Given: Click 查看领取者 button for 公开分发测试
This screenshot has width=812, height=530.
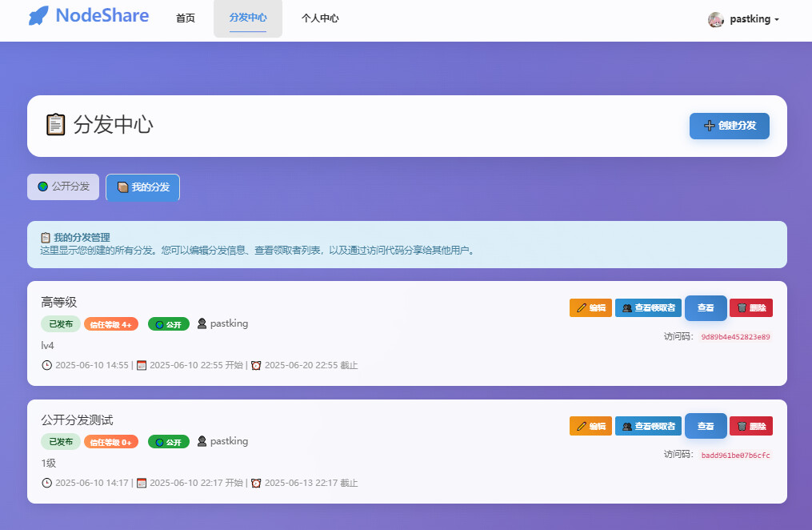Looking at the screenshot, I should click(648, 426).
